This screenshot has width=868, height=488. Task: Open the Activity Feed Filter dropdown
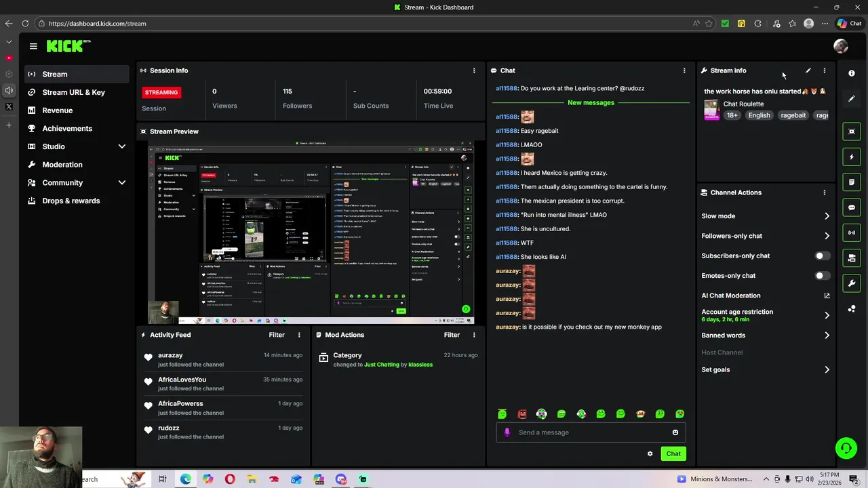click(277, 335)
